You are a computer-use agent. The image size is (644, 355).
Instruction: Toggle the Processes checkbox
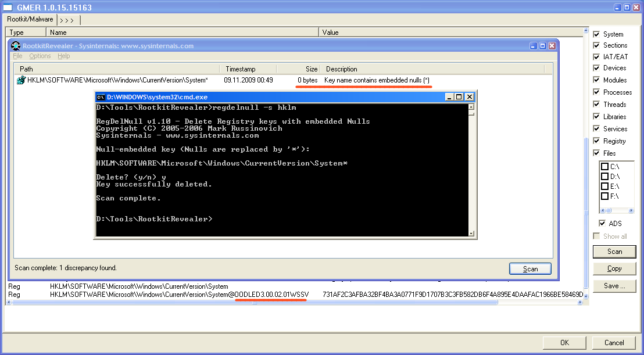[x=596, y=92]
